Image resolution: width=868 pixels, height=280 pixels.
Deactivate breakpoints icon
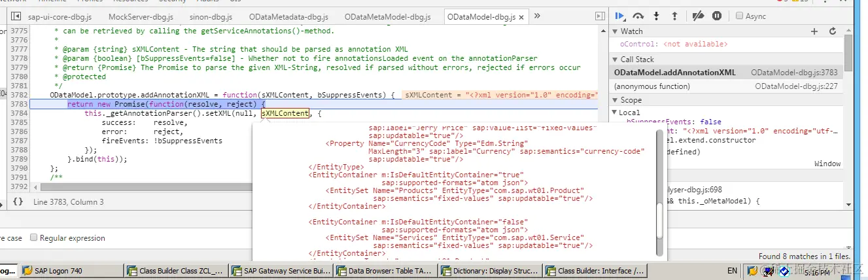(x=698, y=16)
